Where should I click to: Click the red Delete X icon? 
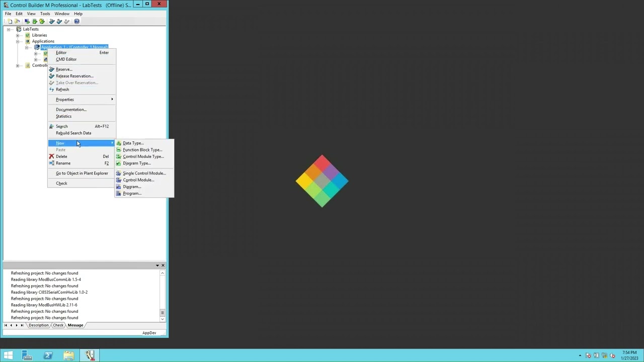tap(51, 156)
